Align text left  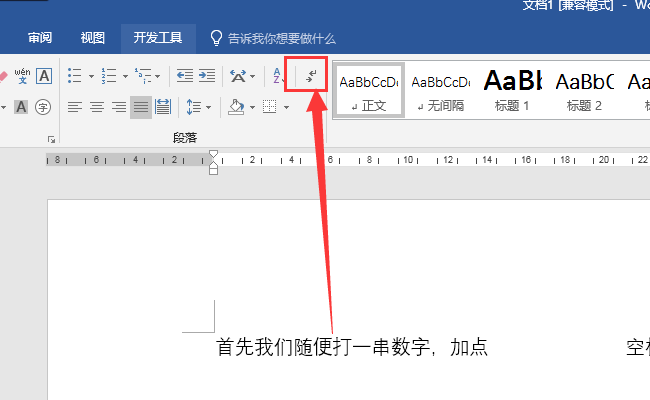click(75, 107)
